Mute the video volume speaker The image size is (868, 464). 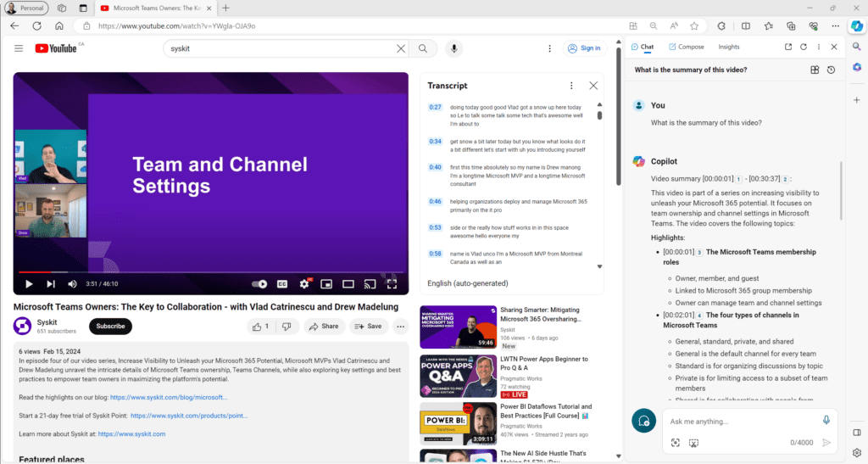(72, 284)
